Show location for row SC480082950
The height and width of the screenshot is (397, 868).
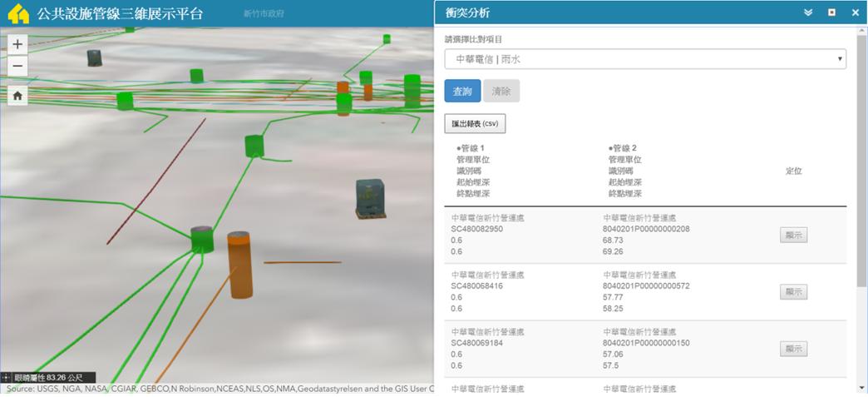(793, 235)
